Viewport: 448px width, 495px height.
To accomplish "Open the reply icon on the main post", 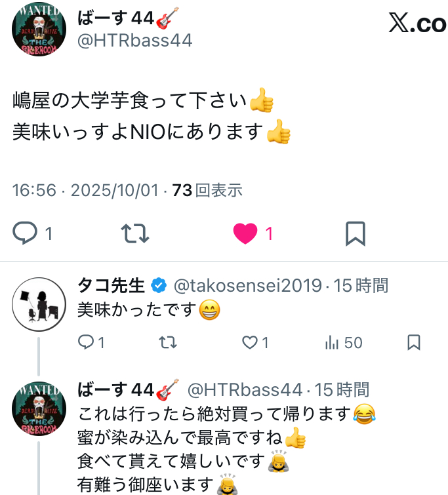I will [25, 233].
